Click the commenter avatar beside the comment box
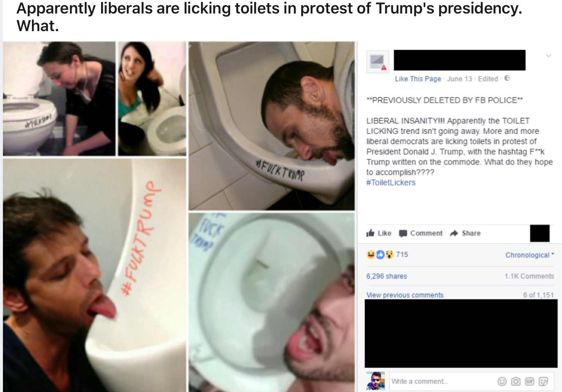This screenshot has height=392, width=562. point(376,381)
